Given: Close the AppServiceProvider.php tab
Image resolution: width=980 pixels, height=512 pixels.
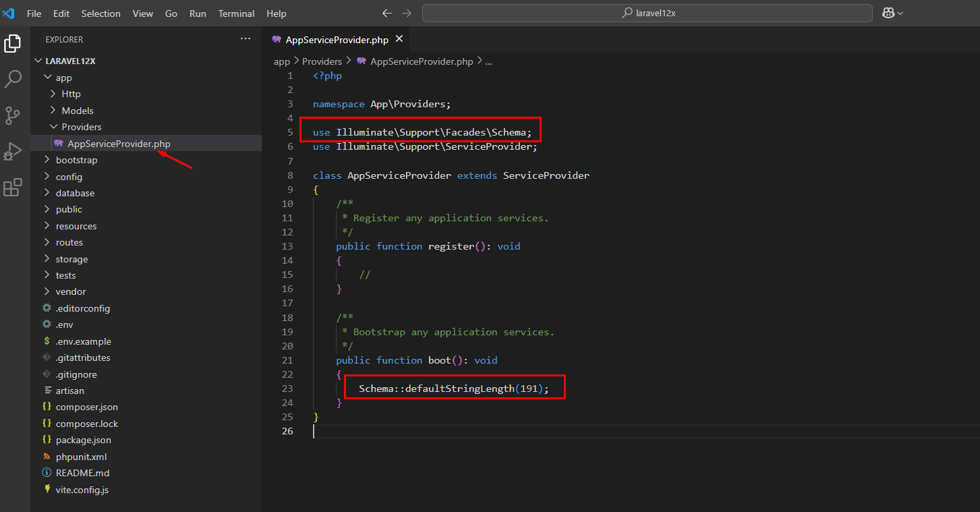Looking at the screenshot, I should [x=399, y=39].
